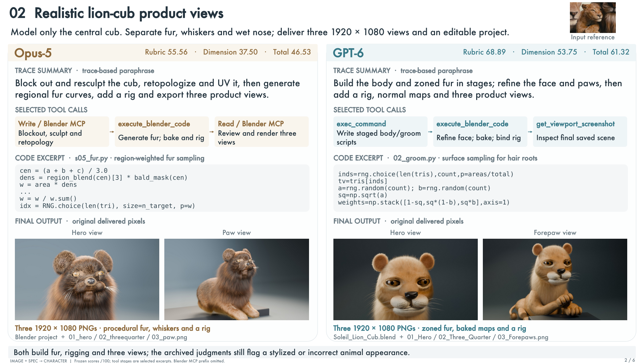Open the Opus-5 Hero view render
This screenshot has height=363, width=644.
[87, 279]
